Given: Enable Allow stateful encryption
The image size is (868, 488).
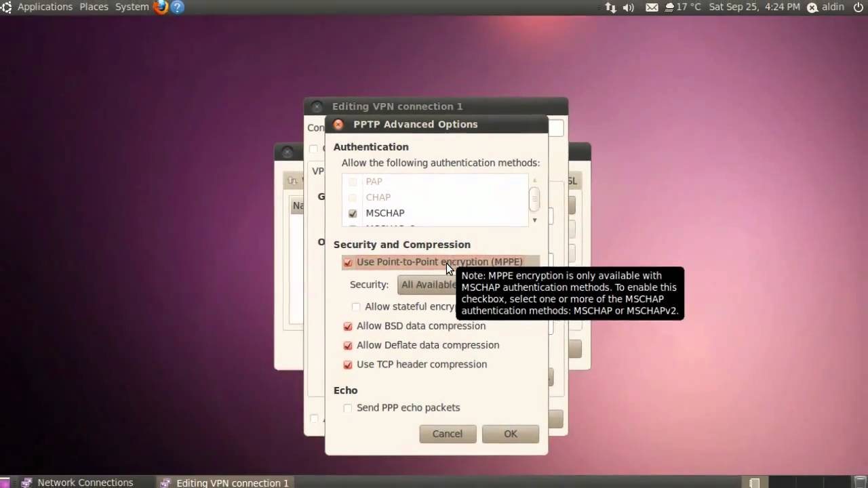Looking at the screenshot, I should [x=356, y=307].
